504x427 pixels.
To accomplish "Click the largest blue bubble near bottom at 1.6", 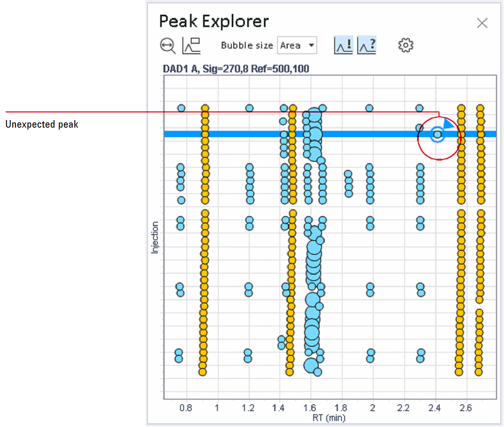I will 311,333.
